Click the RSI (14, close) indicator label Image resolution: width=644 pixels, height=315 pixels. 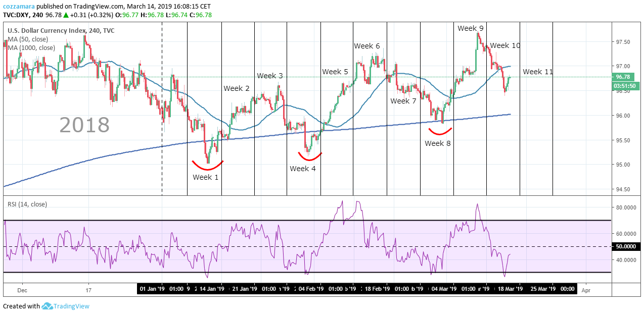coord(27,204)
